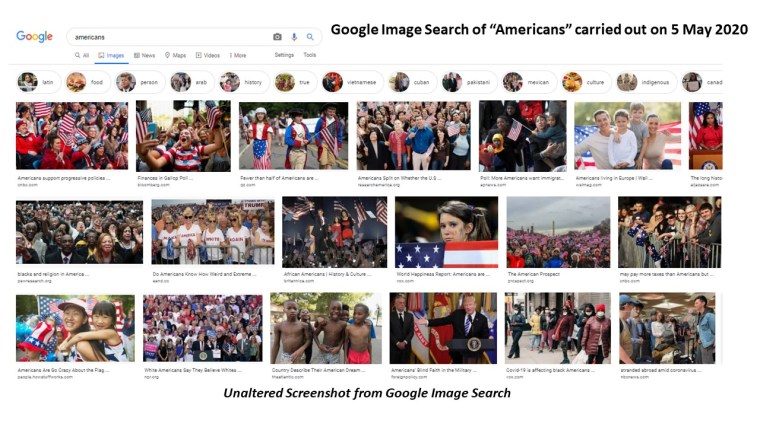Open the colonial costume parade image

[293, 135]
